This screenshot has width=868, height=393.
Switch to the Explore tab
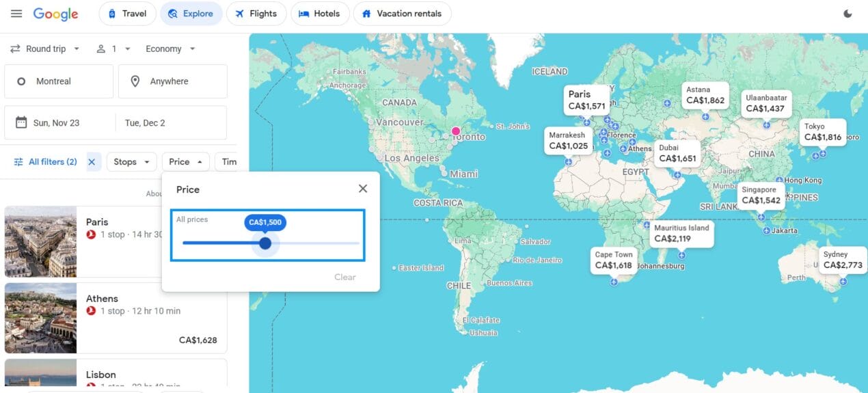coord(191,14)
